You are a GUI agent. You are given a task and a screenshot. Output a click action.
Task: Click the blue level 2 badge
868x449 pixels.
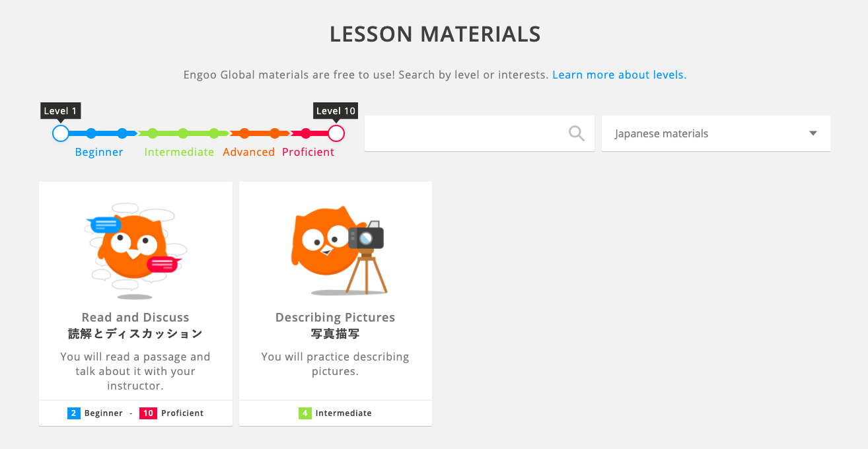coord(74,413)
